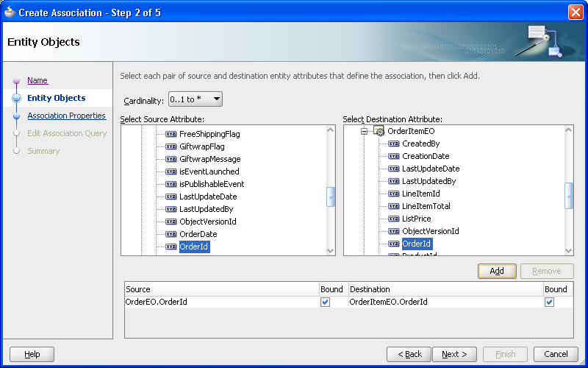Click the destination attribute list scrollbar thumb
The height and width of the screenshot is (368, 588).
click(x=568, y=196)
